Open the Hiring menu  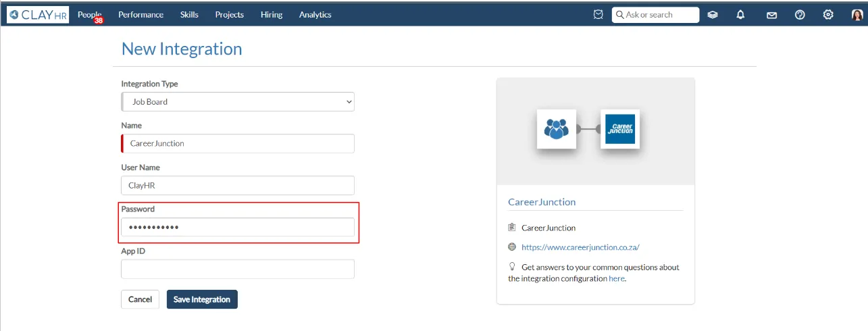click(x=272, y=14)
